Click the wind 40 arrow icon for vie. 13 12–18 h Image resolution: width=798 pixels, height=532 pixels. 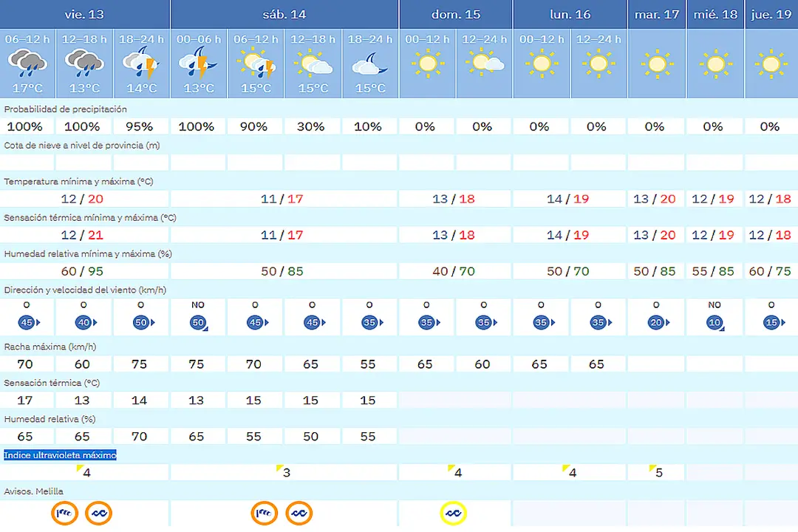point(86,322)
